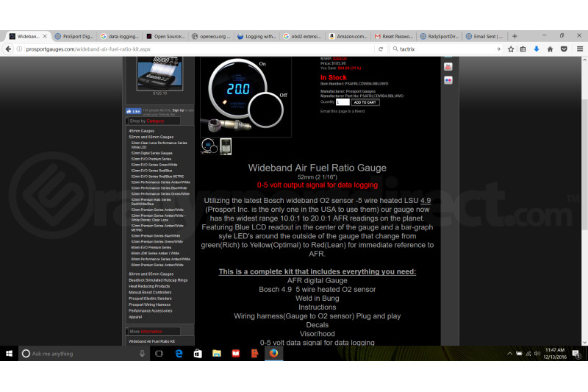Open 60mm EVO Premium Series link
Viewport: 588px width, 392px height.
[x=151, y=248]
